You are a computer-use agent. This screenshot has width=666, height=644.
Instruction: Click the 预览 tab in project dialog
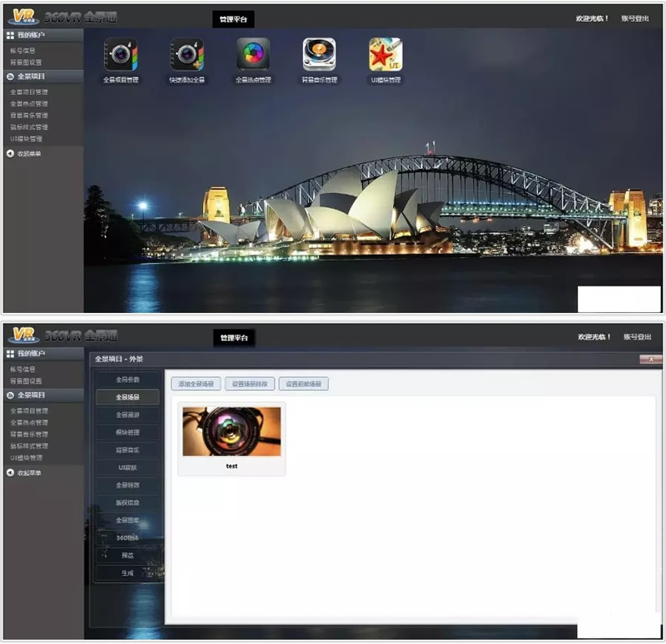point(127,555)
